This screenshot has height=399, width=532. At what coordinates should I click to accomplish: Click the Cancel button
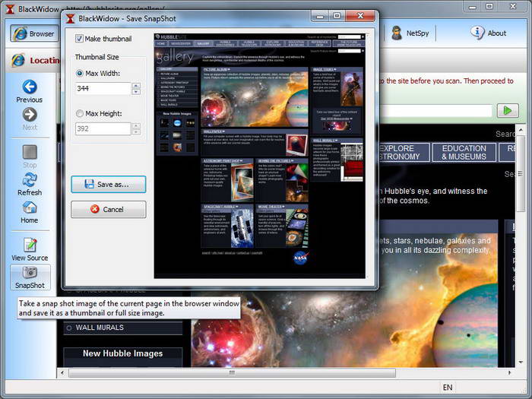click(x=109, y=209)
